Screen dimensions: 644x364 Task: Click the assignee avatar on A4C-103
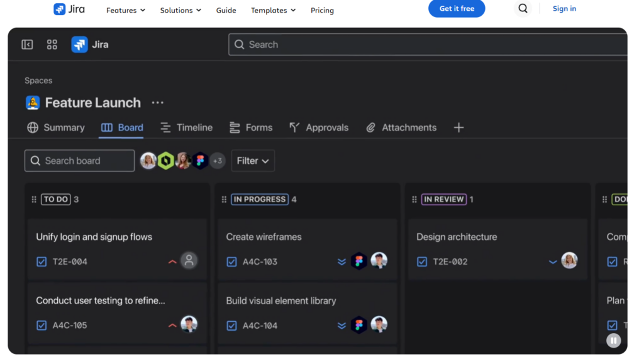pos(379,260)
